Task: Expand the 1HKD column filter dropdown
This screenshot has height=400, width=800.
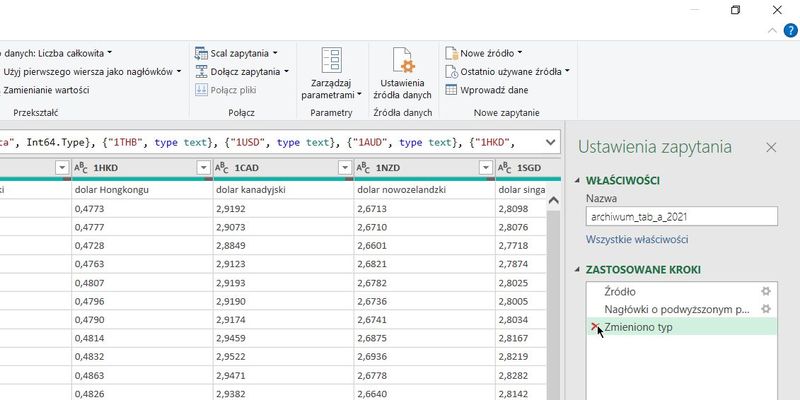Action: tap(203, 167)
